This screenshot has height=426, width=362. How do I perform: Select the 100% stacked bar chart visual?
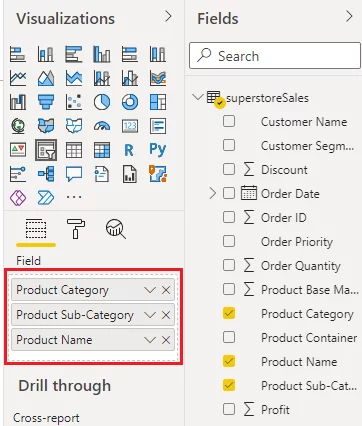point(130,54)
